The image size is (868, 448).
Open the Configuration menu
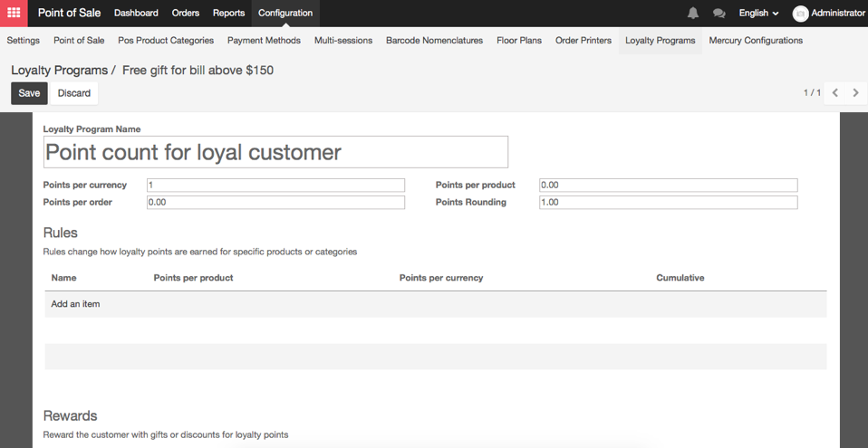[x=285, y=13]
